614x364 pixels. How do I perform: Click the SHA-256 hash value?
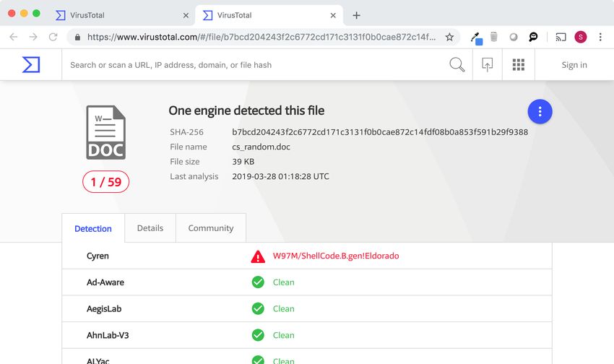coord(380,132)
